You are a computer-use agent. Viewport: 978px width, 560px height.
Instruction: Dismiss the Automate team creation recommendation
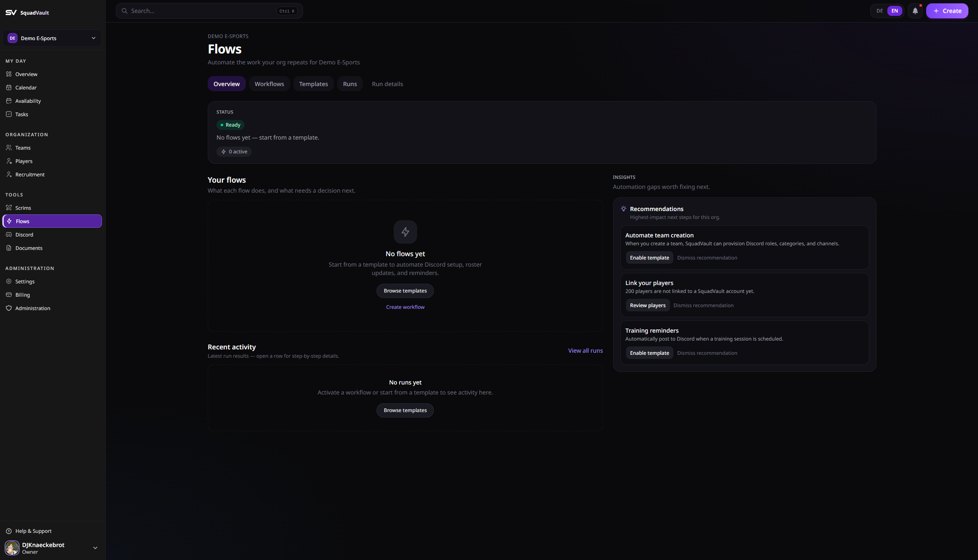tap(707, 258)
